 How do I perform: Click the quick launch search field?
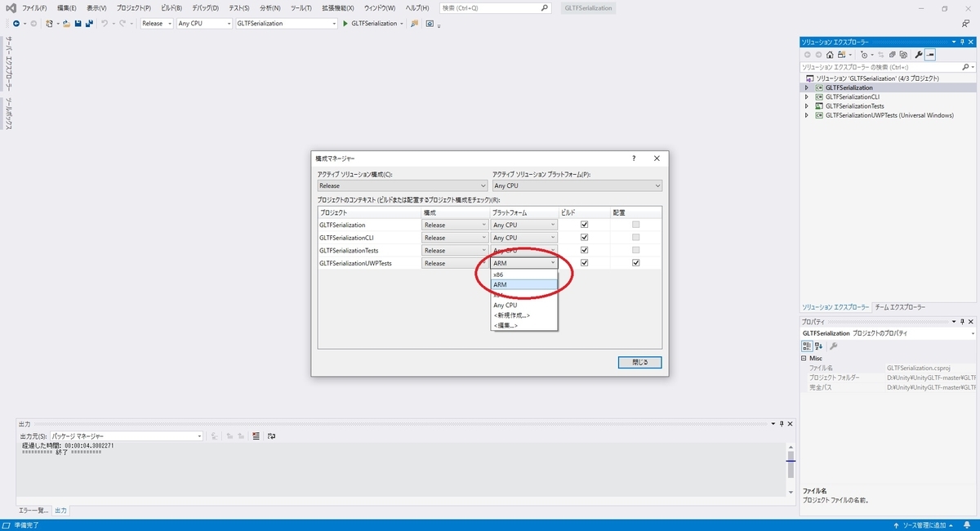496,7
